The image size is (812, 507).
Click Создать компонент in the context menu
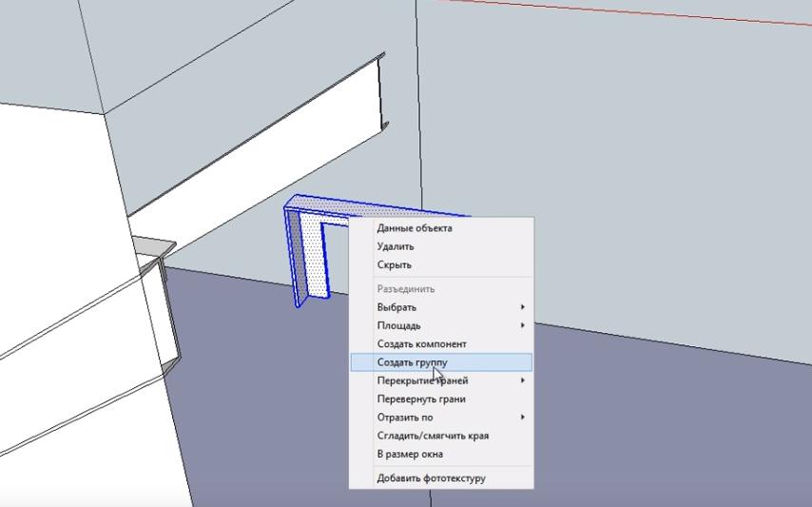[421, 343]
